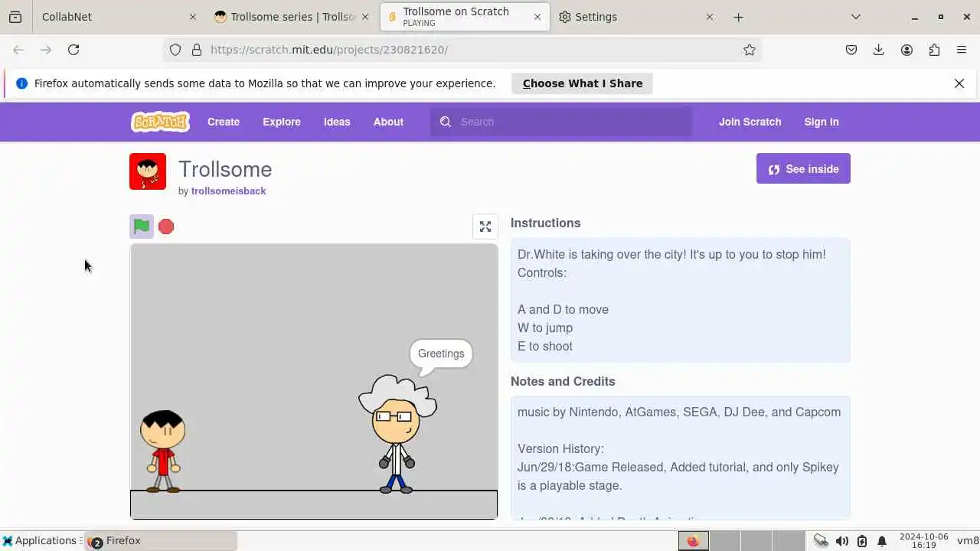Enter full screen mode for the stage
The height and width of the screenshot is (551, 980).
click(x=485, y=227)
